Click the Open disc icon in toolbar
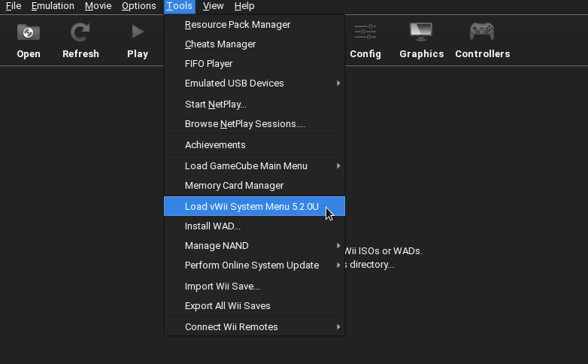Viewport: 588px width, 364px height. pos(29,32)
